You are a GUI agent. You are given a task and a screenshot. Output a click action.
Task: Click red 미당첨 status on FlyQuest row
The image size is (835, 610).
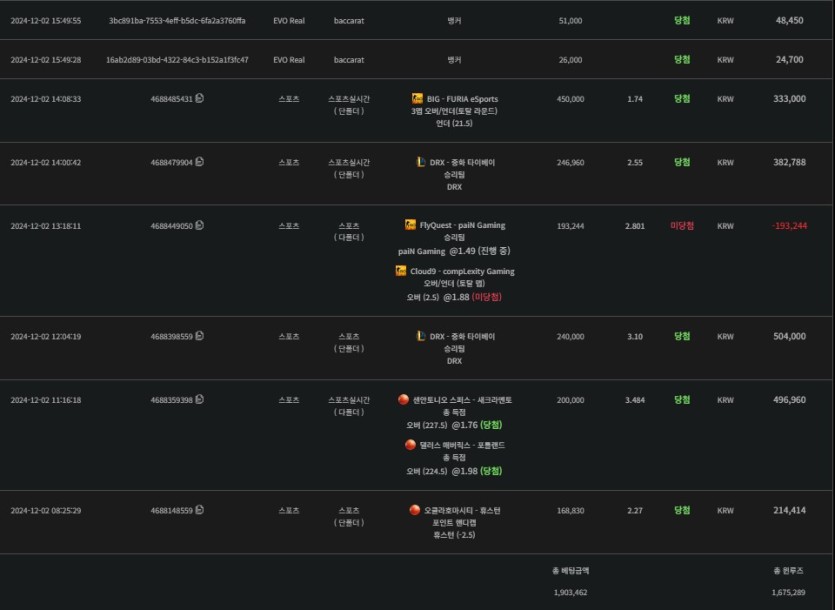pyautogui.click(x=682, y=226)
